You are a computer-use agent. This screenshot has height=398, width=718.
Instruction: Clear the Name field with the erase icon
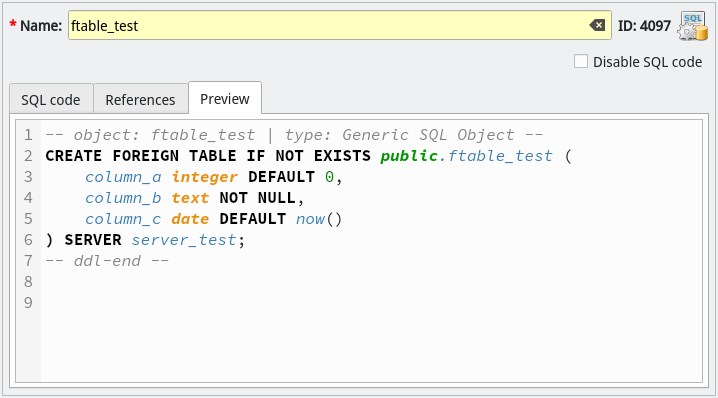click(597, 25)
